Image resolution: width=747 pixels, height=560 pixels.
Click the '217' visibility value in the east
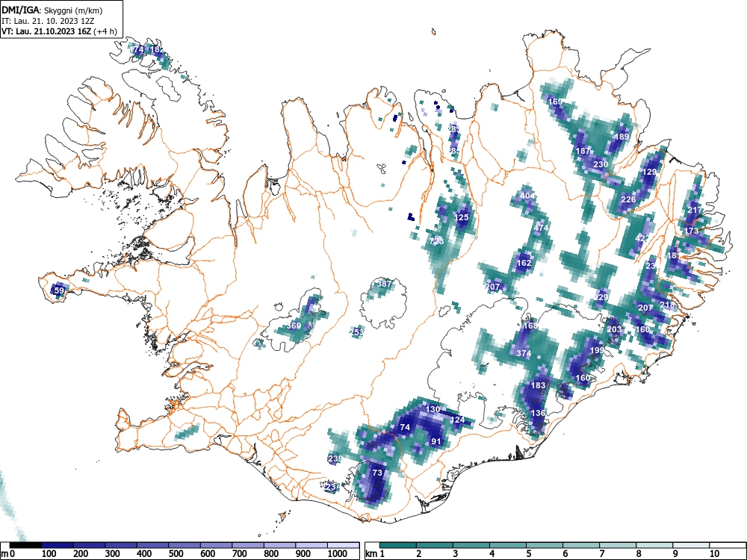click(695, 210)
